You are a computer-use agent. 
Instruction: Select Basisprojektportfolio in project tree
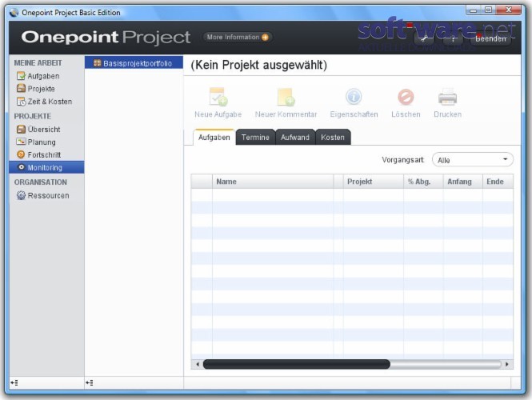pos(134,63)
